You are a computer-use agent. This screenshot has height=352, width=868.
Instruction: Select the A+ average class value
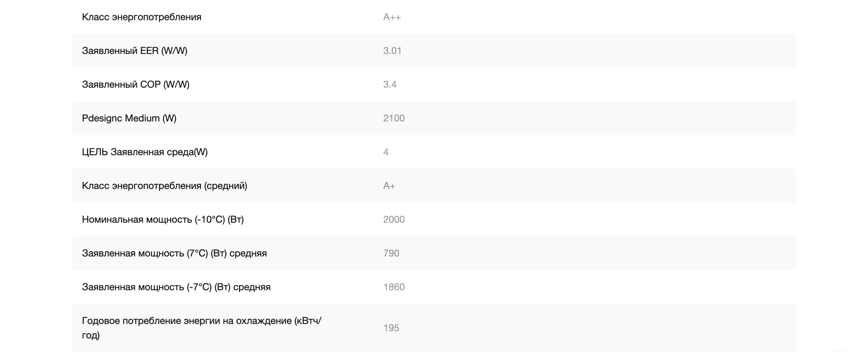(x=389, y=185)
